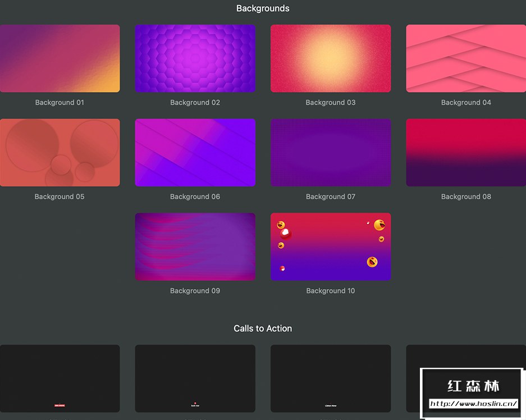Choose the "Listen Now" call-to-action thumbnail
The image size is (526, 420).
tap(331, 378)
